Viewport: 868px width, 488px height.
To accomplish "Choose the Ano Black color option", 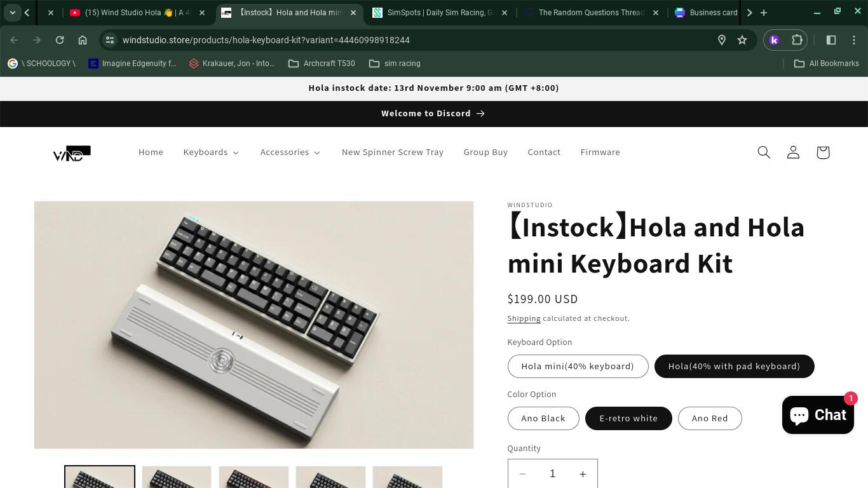I will click(543, 418).
